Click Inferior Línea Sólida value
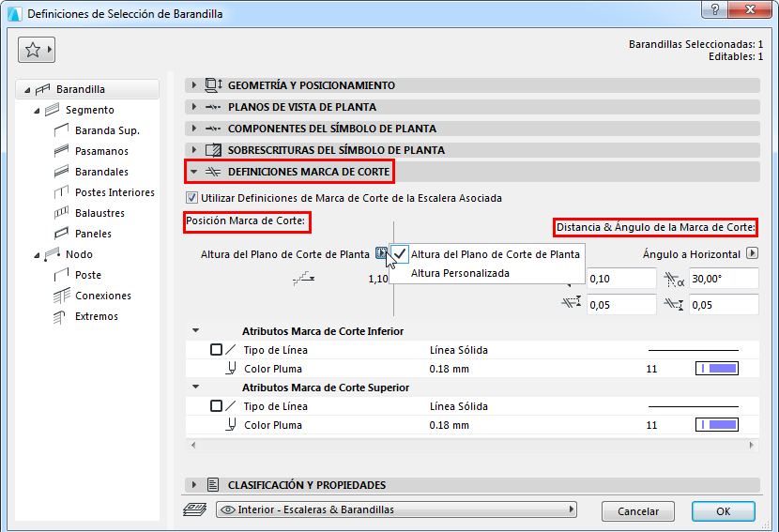This screenshot has height=532, width=779. (459, 350)
